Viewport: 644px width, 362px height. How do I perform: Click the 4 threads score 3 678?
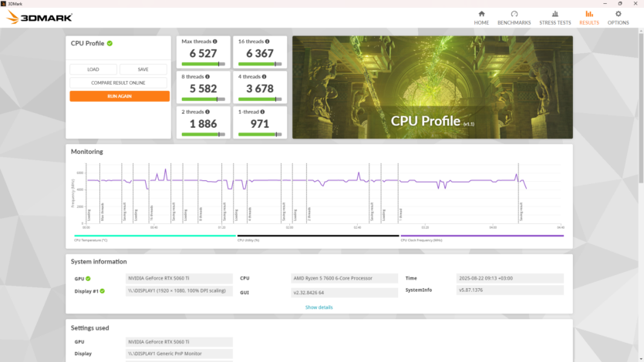coord(260,89)
